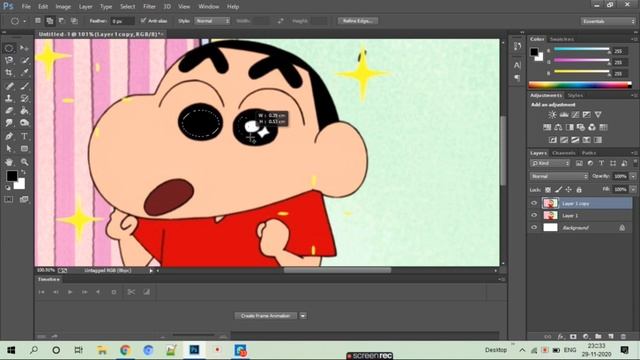Open the Filter menu
640x360 pixels.
coord(149,7)
